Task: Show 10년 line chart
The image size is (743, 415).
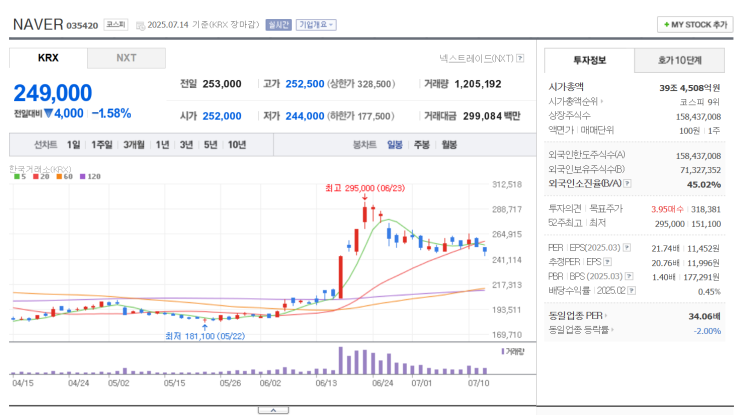Action: [x=237, y=144]
